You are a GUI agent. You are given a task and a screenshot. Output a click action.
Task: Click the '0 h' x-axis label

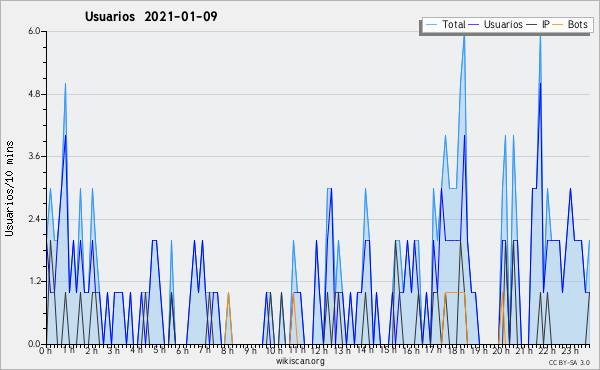[x=45, y=351]
